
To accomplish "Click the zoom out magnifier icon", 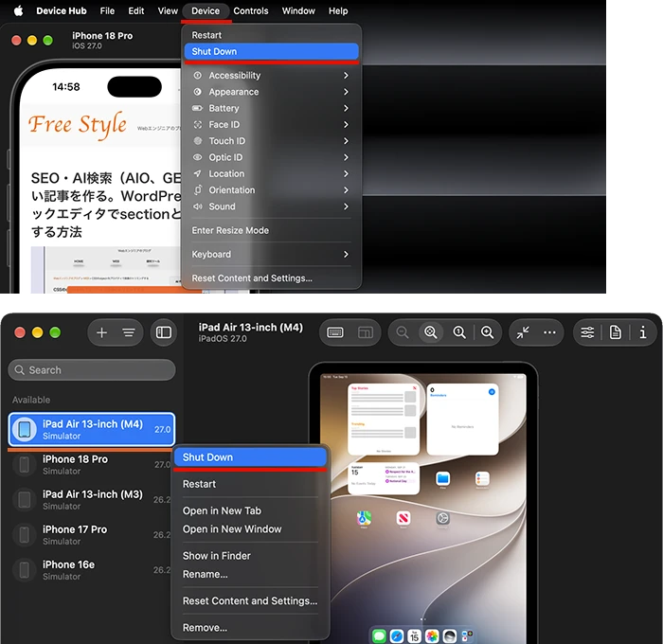I will pos(403,332).
